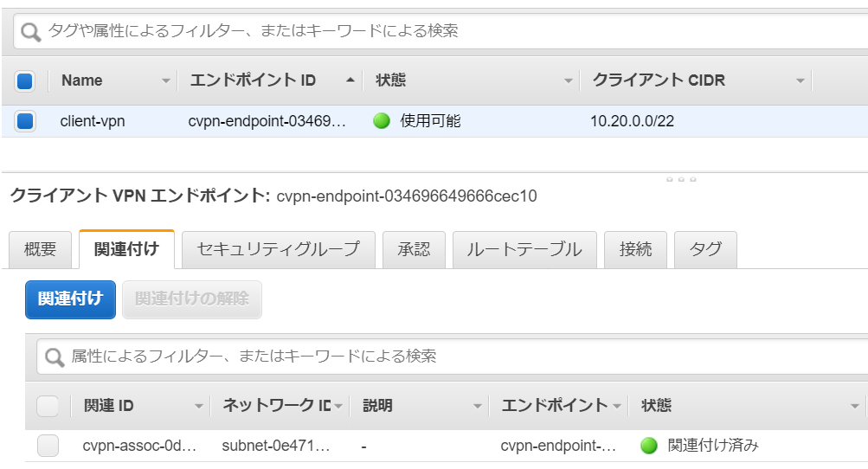
Task: Open the 関連 ID column dropdown
Action: 199,407
